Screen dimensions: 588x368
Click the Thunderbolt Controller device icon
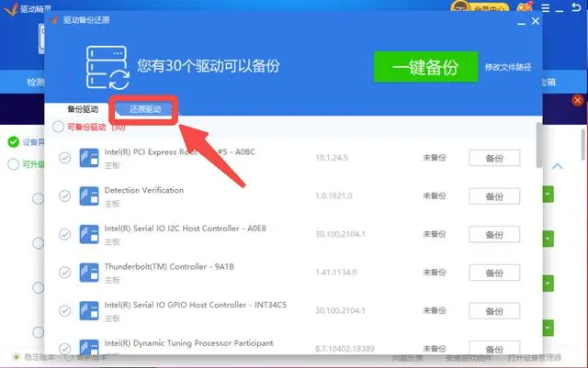(89, 273)
